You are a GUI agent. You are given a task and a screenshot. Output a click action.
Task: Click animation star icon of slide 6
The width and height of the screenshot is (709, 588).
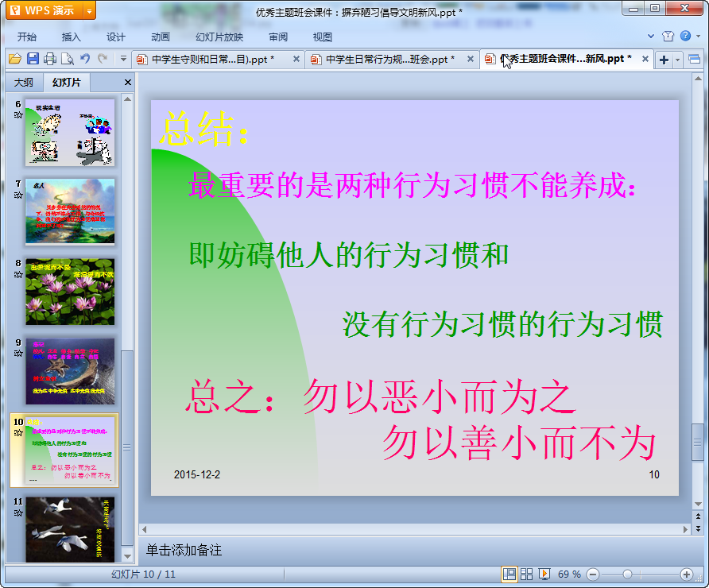pyautogui.click(x=18, y=115)
